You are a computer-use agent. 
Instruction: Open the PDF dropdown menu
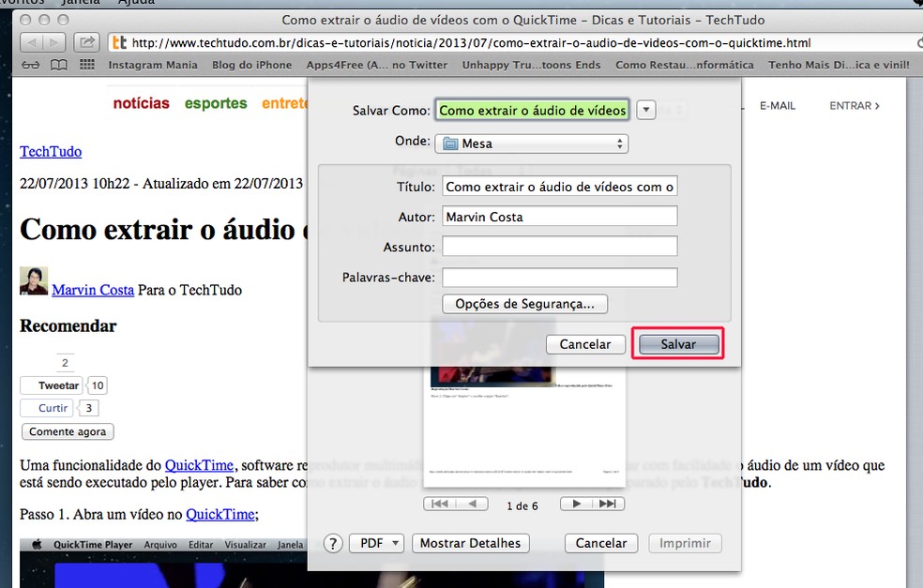click(377, 543)
